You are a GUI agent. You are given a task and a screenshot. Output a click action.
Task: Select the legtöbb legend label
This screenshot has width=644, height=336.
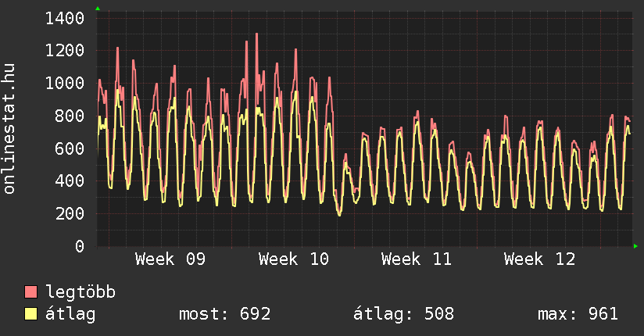tap(80, 292)
